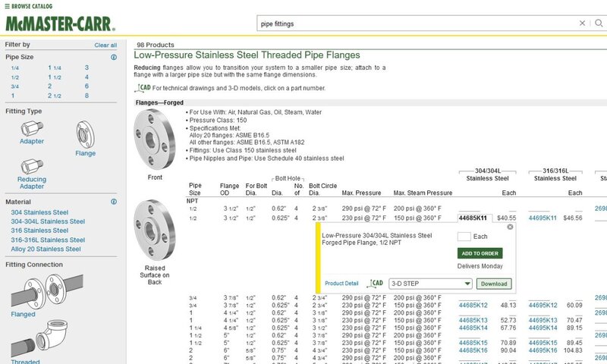
Task: Open part number 44685K14
Action: (x=473, y=328)
